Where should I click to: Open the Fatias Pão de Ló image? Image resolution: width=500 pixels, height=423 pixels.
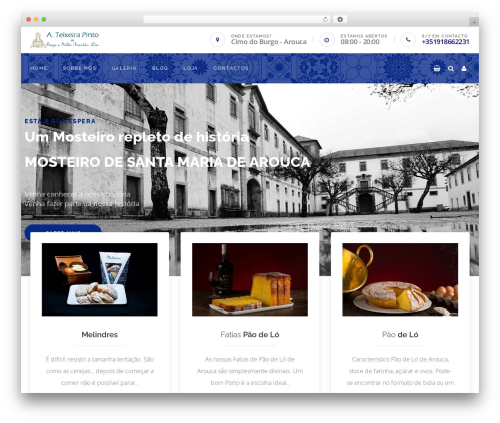250,279
